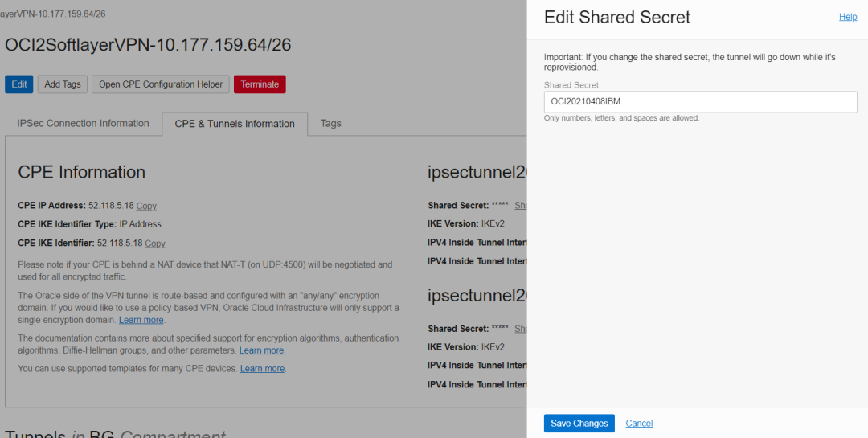The height and width of the screenshot is (438, 868).
Task: Show first tunnel's shared secret
Action: click(x=520, y=206)
